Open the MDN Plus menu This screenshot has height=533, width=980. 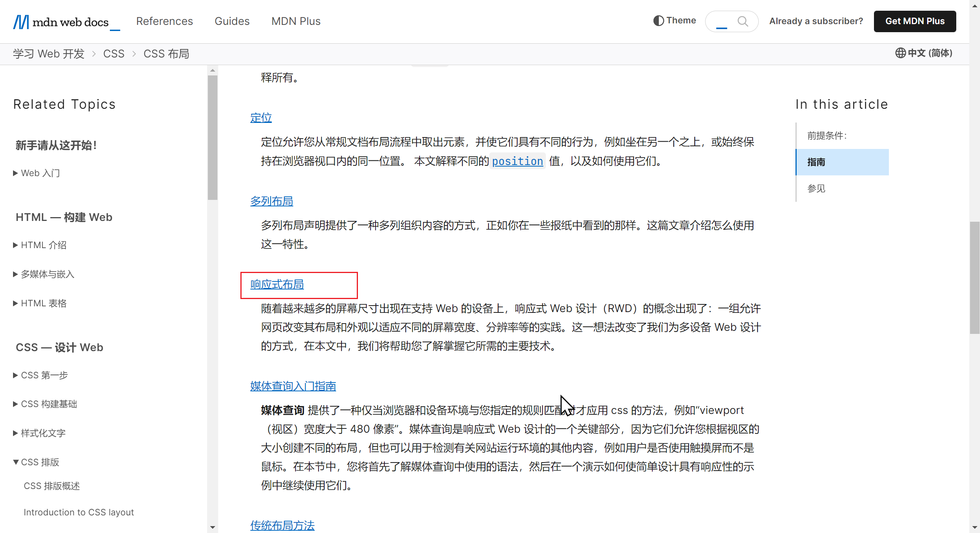pos(296,21)
